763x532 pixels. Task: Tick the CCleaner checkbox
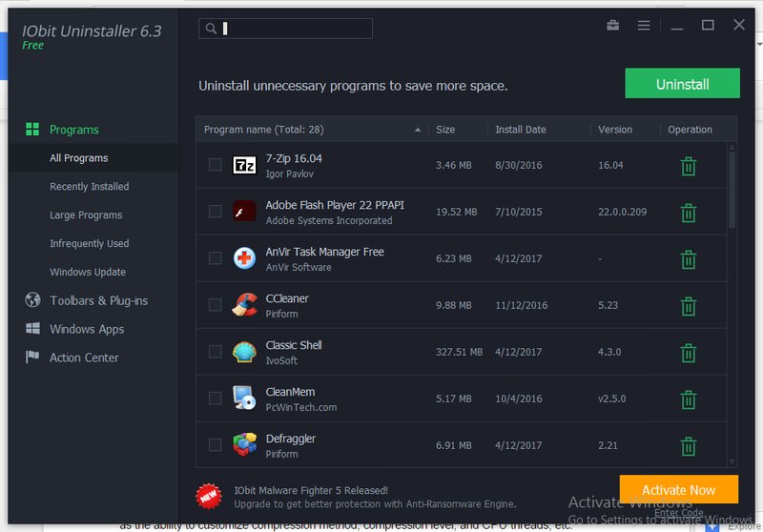216,305
